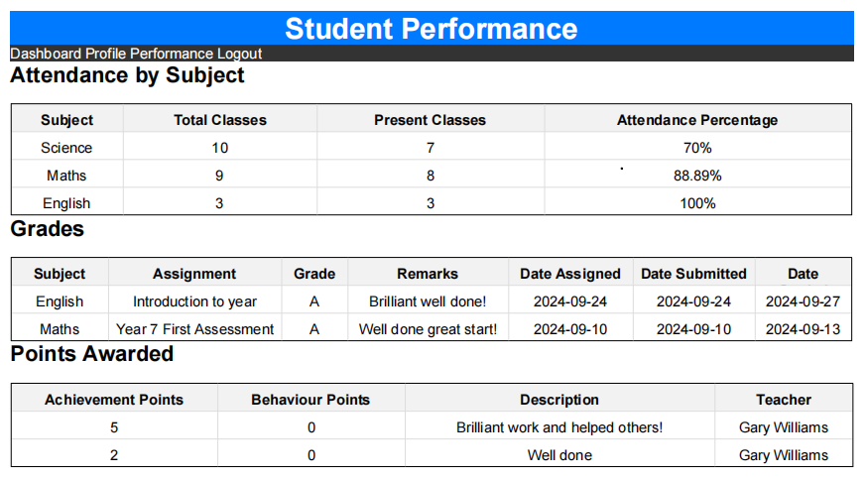The height and width of the screenshot is (480, 868).
Task: Click the Present Classes column header
Action: (430, 120)
